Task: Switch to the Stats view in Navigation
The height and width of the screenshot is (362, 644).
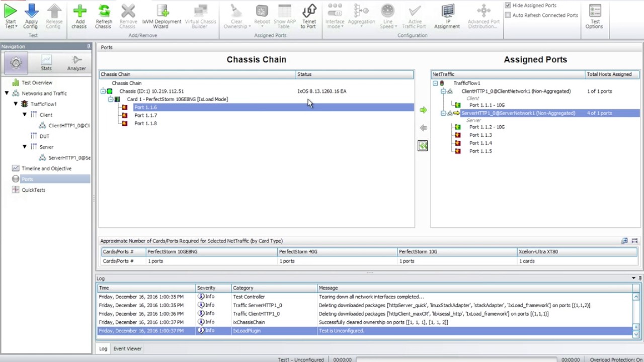Action: [46, 63]
